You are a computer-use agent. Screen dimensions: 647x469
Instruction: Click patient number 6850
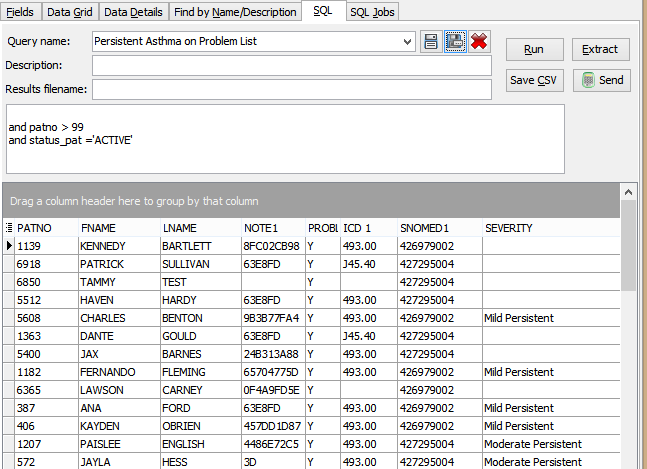point(46,282)
